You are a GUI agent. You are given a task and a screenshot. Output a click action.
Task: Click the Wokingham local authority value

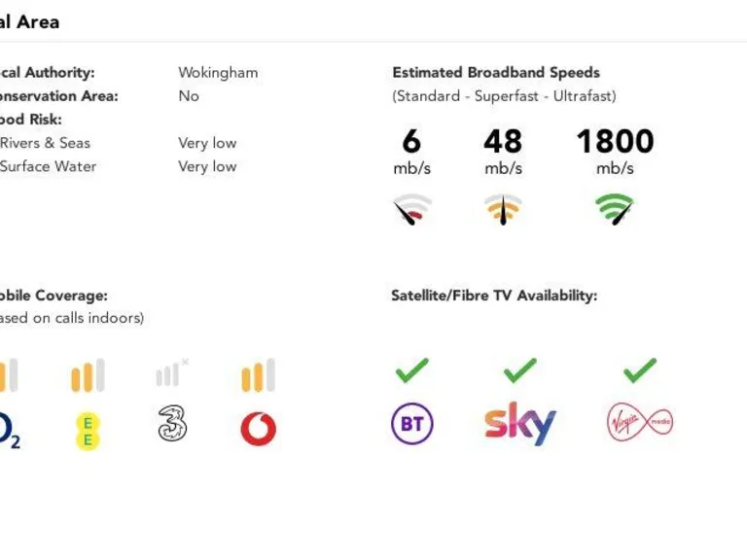click(218, 73)
